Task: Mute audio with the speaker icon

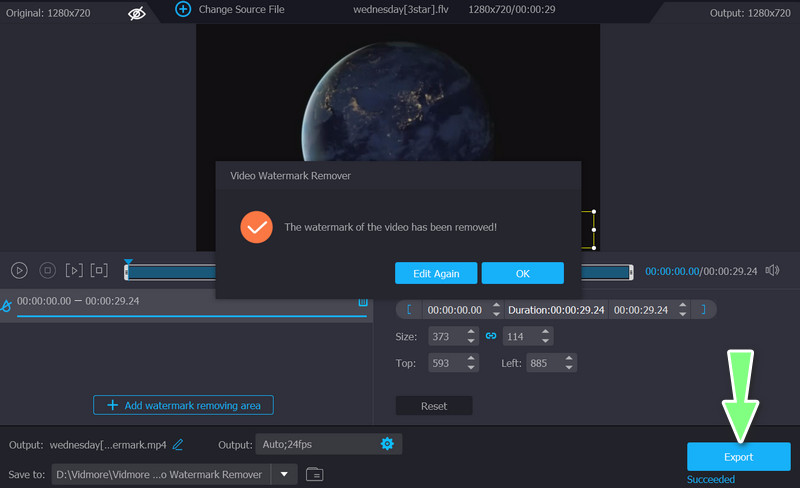Action: [772, 270]
